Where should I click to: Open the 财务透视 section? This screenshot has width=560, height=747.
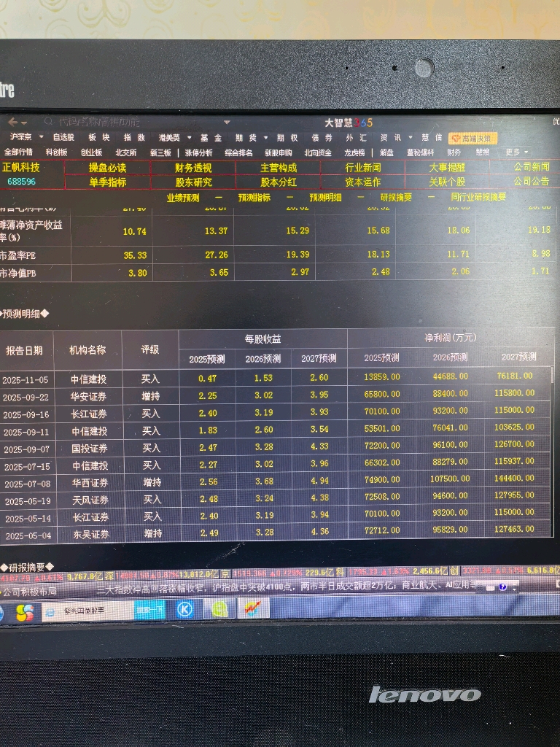[192, 168]
